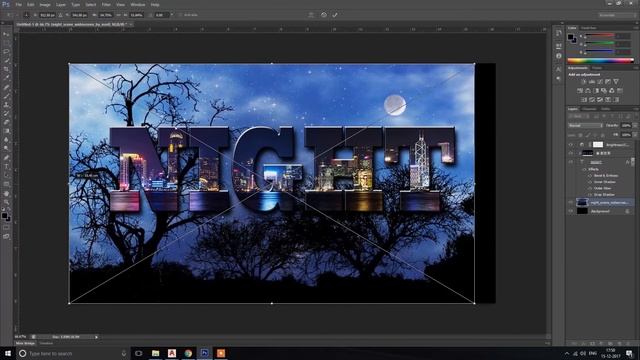Select the Crop tool
This screenshot has height=360, width=640.
coord(6,69)
